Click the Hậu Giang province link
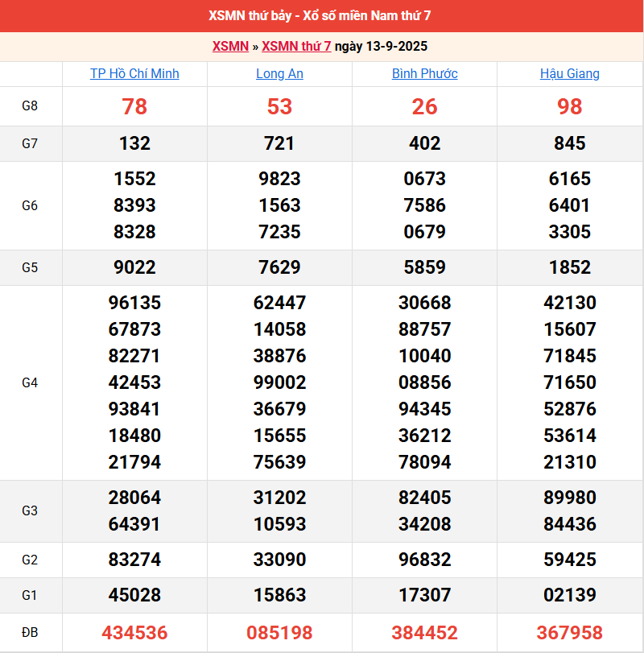This screenshot has width=644, height=653. [569, 73]
